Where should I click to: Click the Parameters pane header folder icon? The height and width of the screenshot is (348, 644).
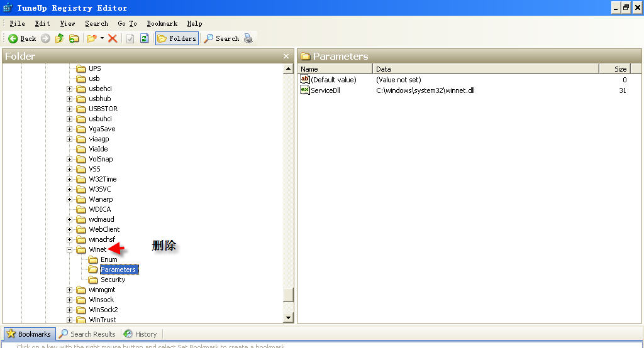pyautogui.click(x=305, y=57)
